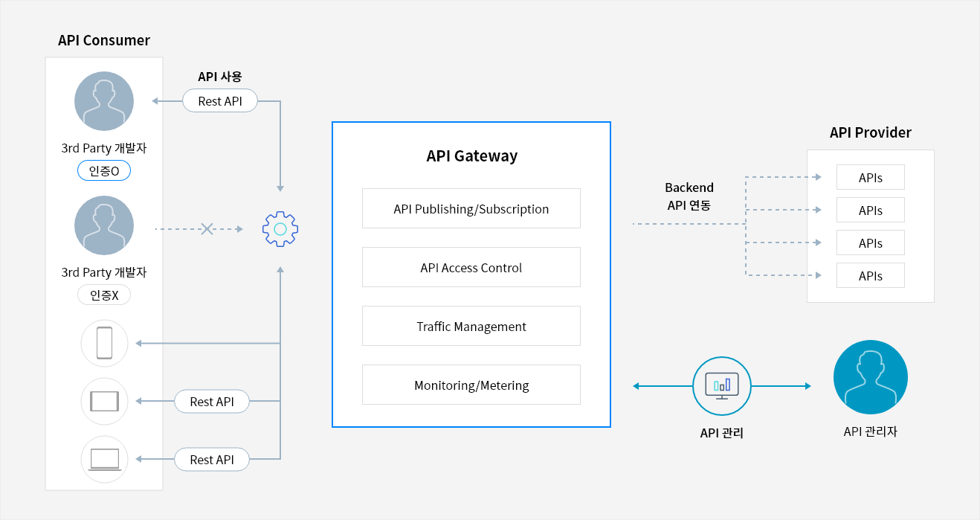The width and height of the screenshot is (980, 520).
Task: Click the smartphone device icon
Action: click(x=103, y=343)
